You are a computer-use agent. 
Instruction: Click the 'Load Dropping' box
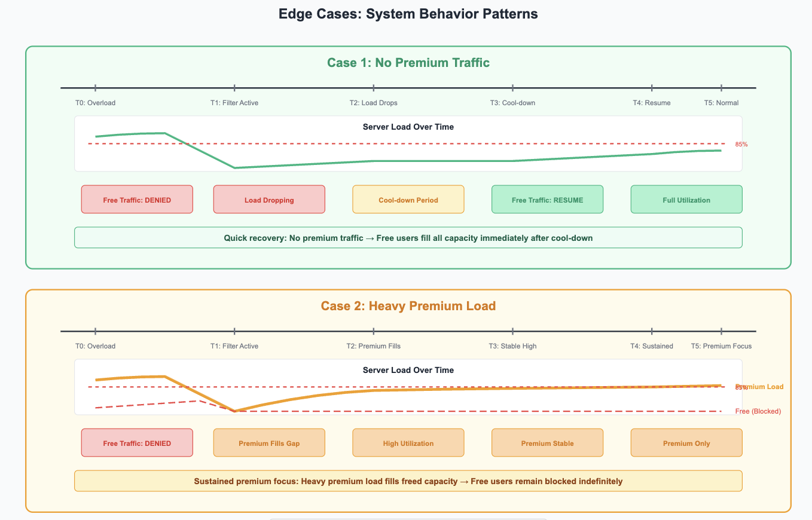tap(269, 199)
